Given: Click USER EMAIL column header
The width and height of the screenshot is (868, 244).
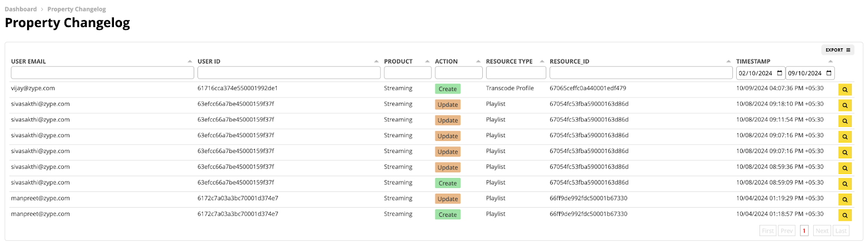Looking at the screenshot, I should 29,61.
